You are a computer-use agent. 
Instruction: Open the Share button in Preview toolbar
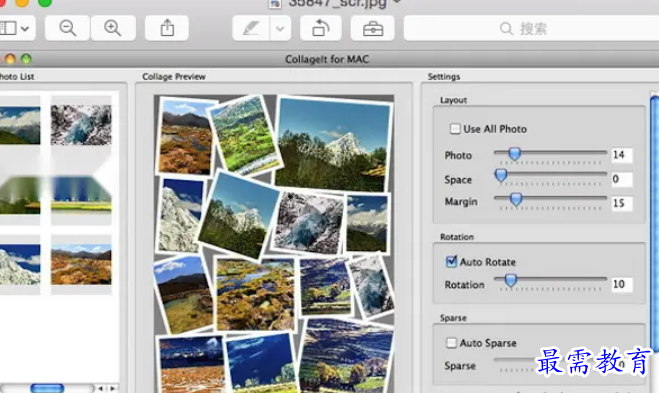[x=167, y=28]
